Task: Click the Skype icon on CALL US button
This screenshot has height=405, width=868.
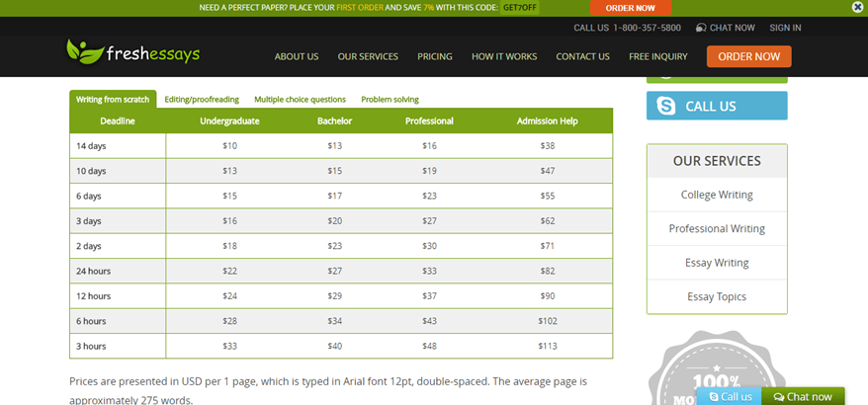Action: (666, 106)
